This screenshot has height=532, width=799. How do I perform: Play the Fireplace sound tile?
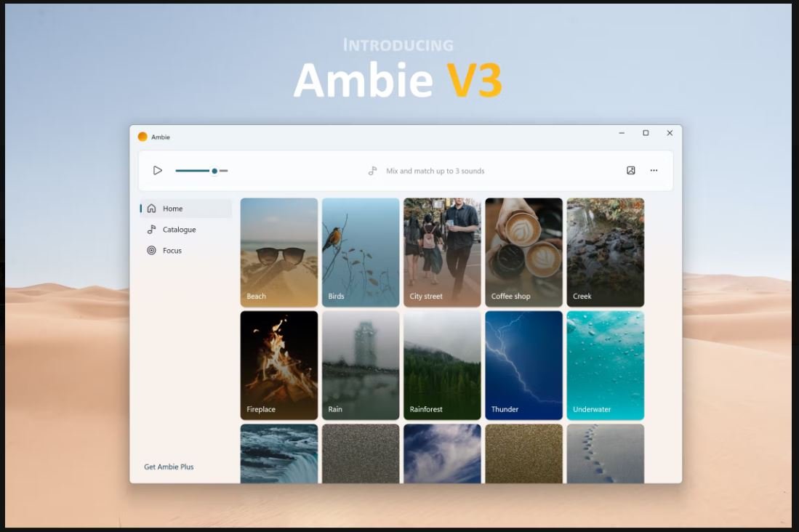pos(279,366)
